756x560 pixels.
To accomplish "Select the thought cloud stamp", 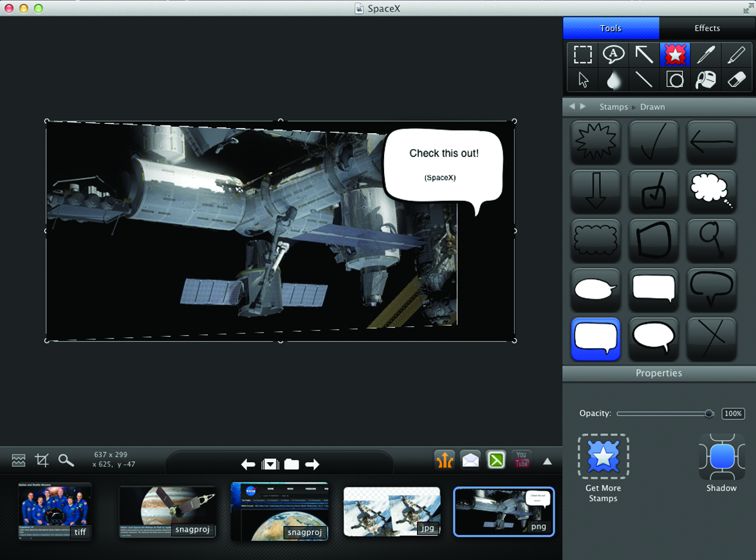I will [x=711, y=191].
